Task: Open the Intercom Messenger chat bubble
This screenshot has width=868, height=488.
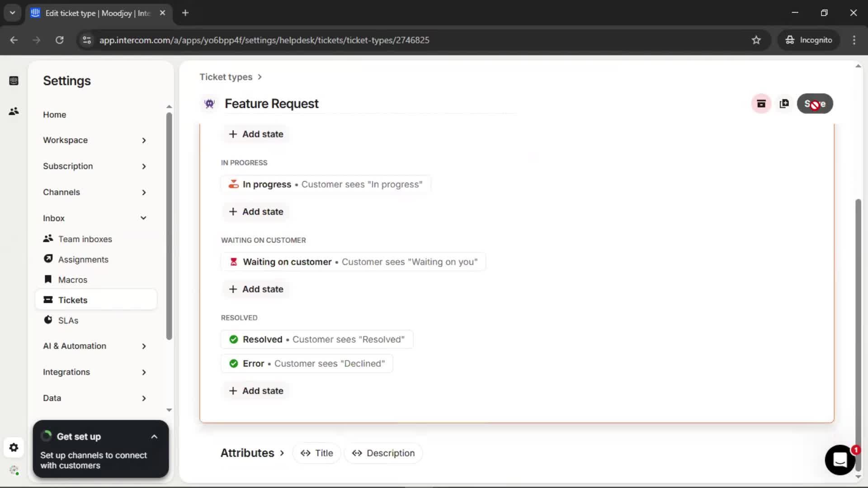Action: (840, 460)
